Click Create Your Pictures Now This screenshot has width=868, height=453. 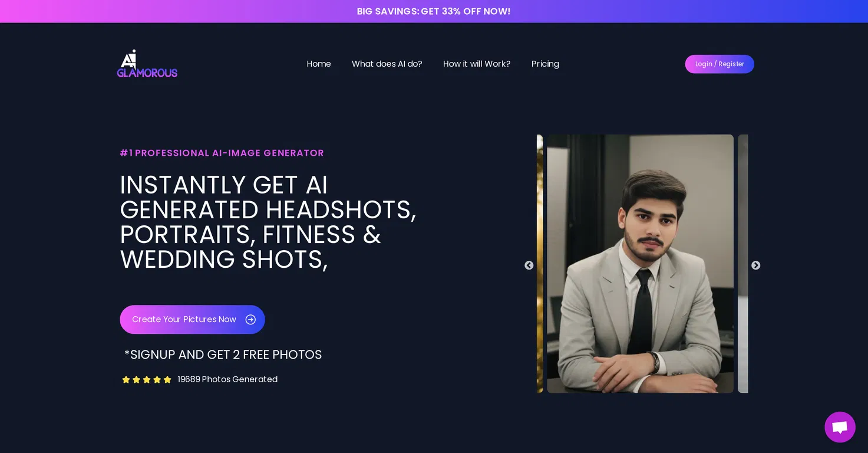tap(192, 319)
